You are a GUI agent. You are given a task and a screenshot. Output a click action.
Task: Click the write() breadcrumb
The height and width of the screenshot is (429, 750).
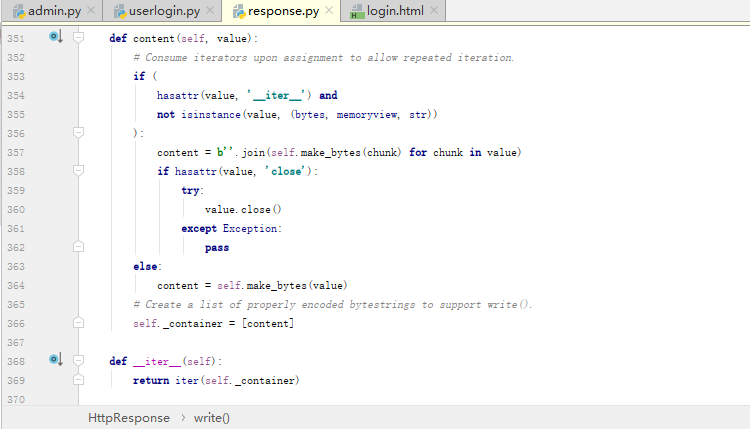211,418
